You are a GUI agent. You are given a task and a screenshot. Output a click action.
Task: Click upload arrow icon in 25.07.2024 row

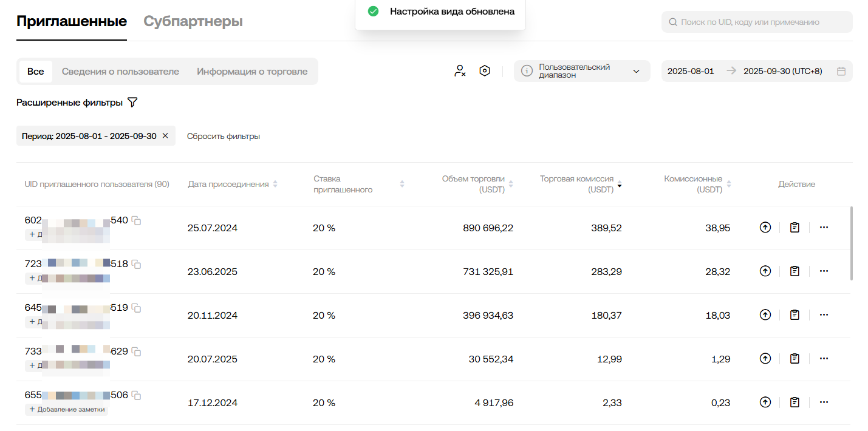765,228
